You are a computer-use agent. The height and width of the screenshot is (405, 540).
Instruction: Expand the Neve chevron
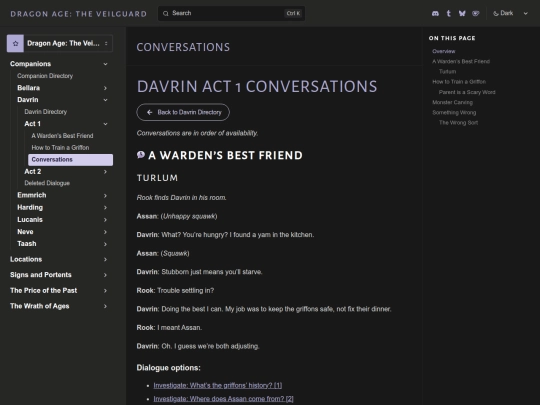click(105, 232)
